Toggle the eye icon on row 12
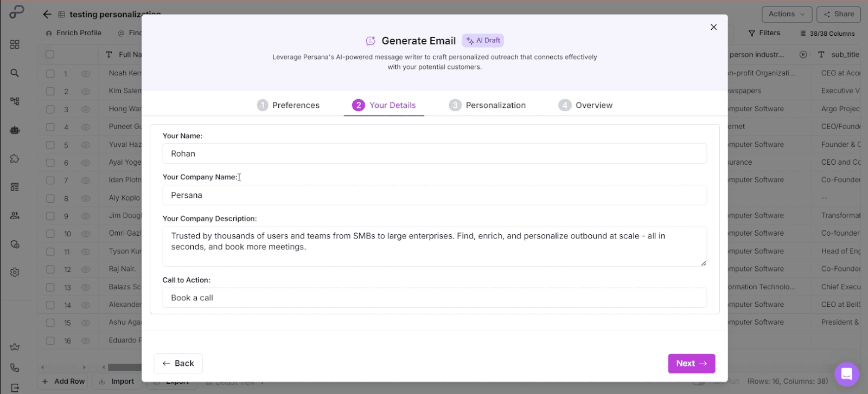868x394 pixels. click(85, 269)
